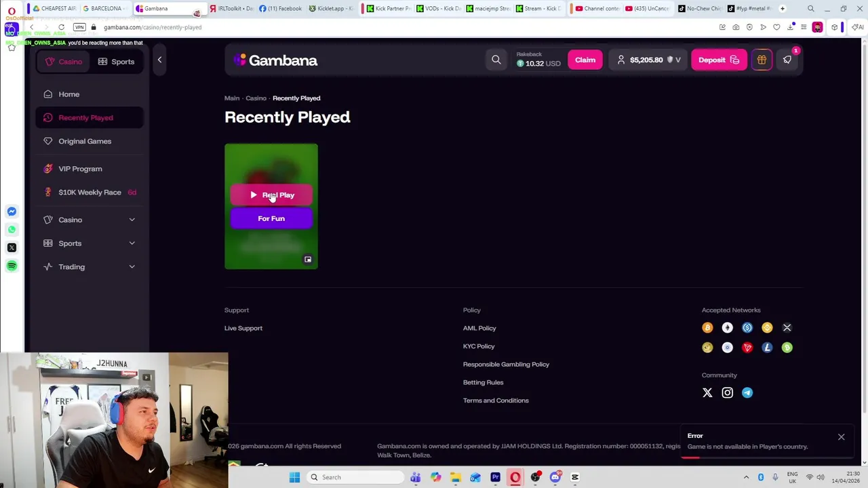Click the USDC network icon
868x488 pixels.
747,328
